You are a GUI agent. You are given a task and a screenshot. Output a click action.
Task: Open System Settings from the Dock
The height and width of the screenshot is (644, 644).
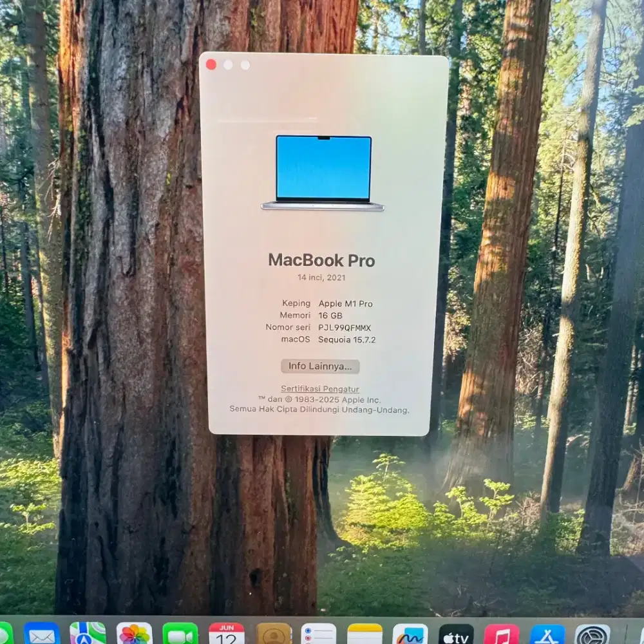(x=592, y=633)
